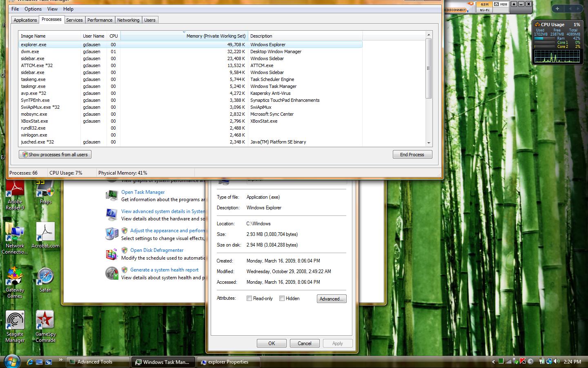Select GSM mode in connection widget

coord(484,4)
